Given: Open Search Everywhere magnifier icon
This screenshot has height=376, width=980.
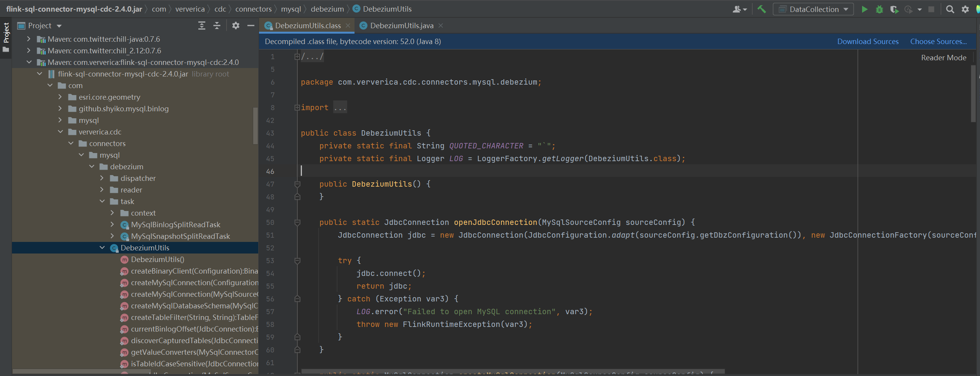Looking at the screenshot, I should coord(950,9).
